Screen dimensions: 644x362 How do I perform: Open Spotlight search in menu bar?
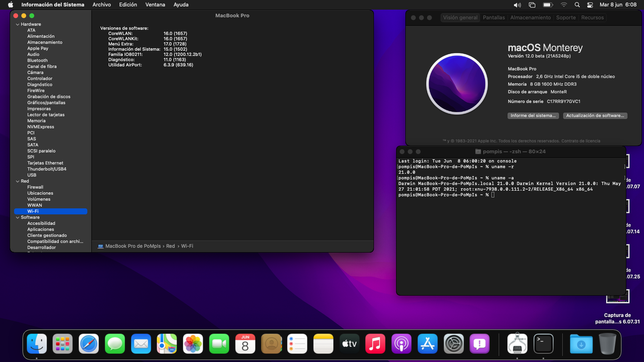(577, 5)
